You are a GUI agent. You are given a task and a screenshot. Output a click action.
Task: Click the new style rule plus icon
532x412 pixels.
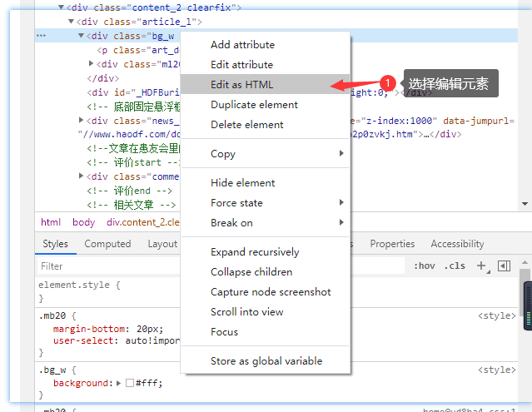pos(481,266)
